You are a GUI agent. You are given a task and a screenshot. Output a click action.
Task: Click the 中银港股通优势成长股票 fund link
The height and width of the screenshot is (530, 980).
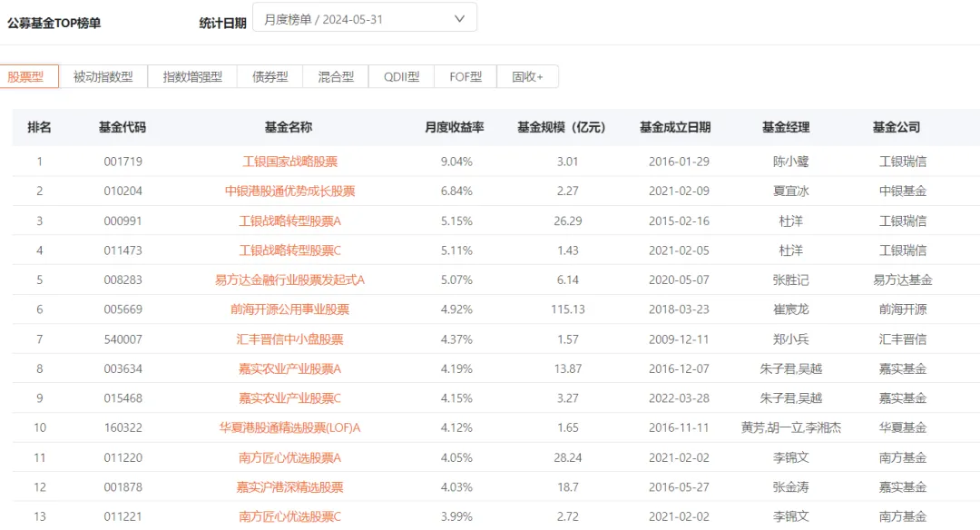[292, 191]
